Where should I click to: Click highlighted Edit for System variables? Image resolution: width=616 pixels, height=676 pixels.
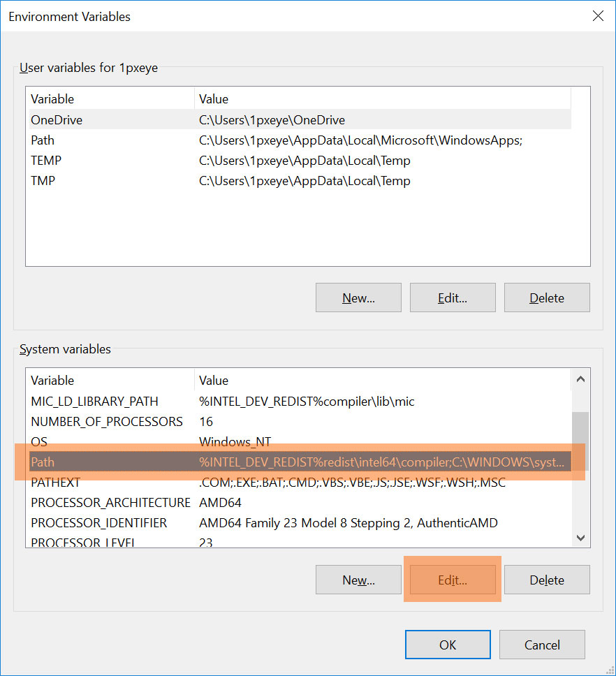[453, 580]
